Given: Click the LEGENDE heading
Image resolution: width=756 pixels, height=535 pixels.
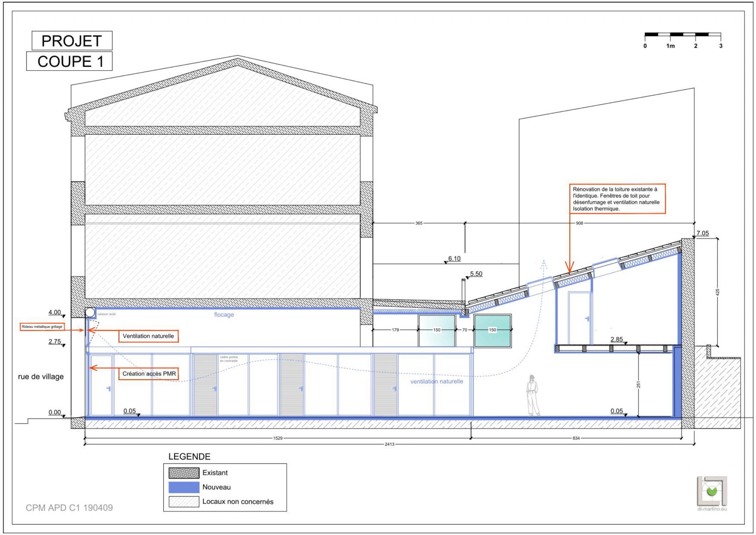Looking at the screenshot, I should (x=189, y=457).
